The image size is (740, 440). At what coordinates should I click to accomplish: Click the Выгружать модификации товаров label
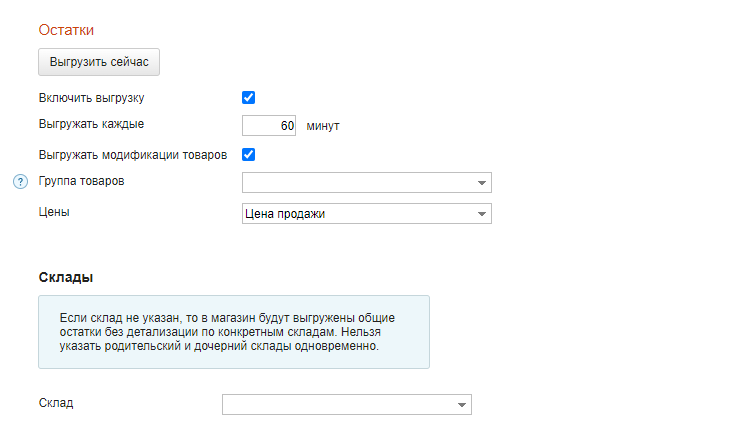(133, 155)
